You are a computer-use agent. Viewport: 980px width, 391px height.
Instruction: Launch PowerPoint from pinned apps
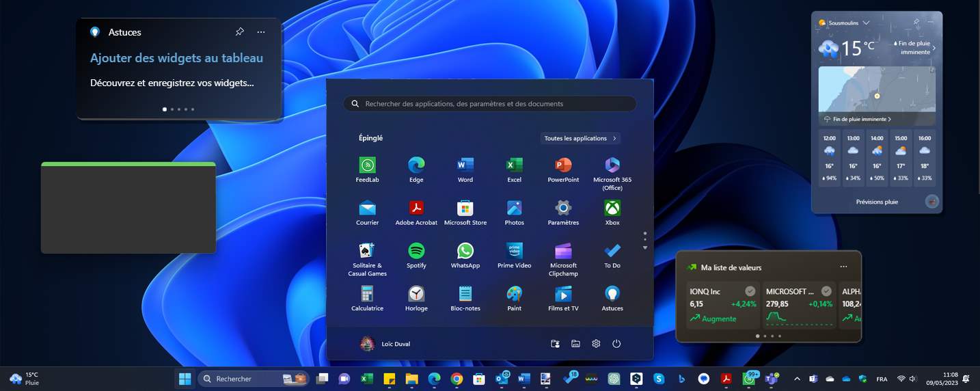(563, 170)
